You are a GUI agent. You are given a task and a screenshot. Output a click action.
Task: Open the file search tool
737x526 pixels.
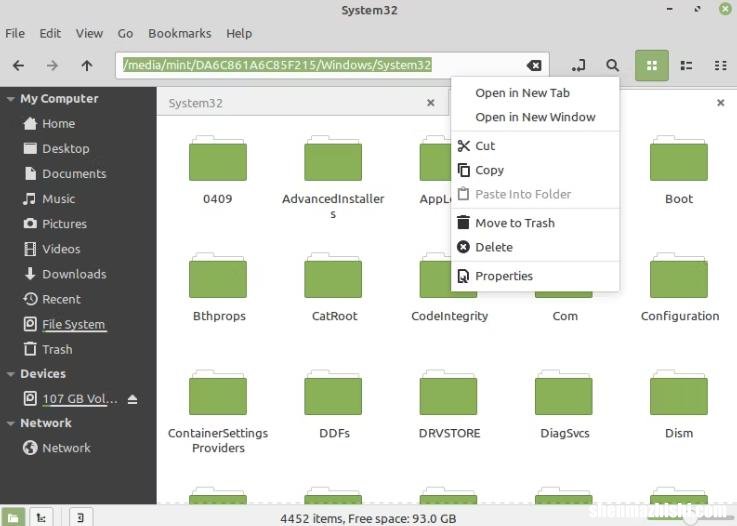pyautogui.click(x=612, y=65)
